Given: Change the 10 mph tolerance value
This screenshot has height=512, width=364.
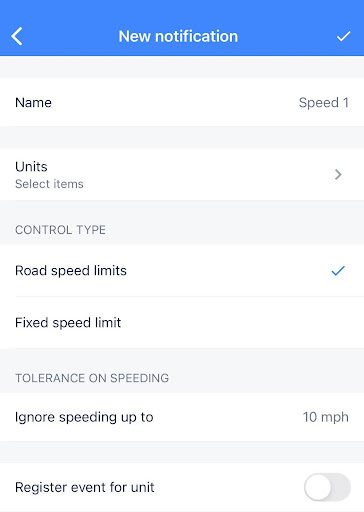Looking at the screenshot, I should click(326, 417).
